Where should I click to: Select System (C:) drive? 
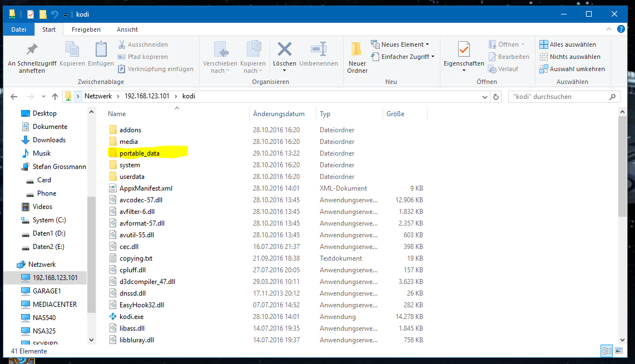click(x=49, y=220)
